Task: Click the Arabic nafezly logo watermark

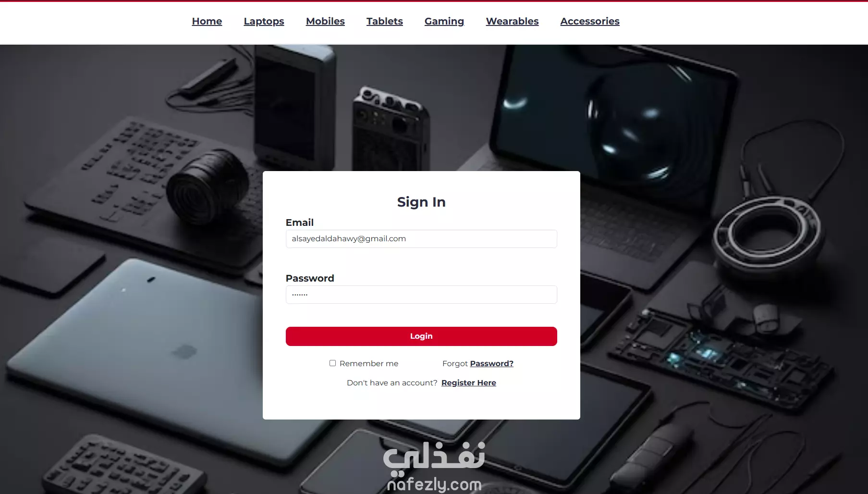Action: pyautogui.click(x=434, y=456)
